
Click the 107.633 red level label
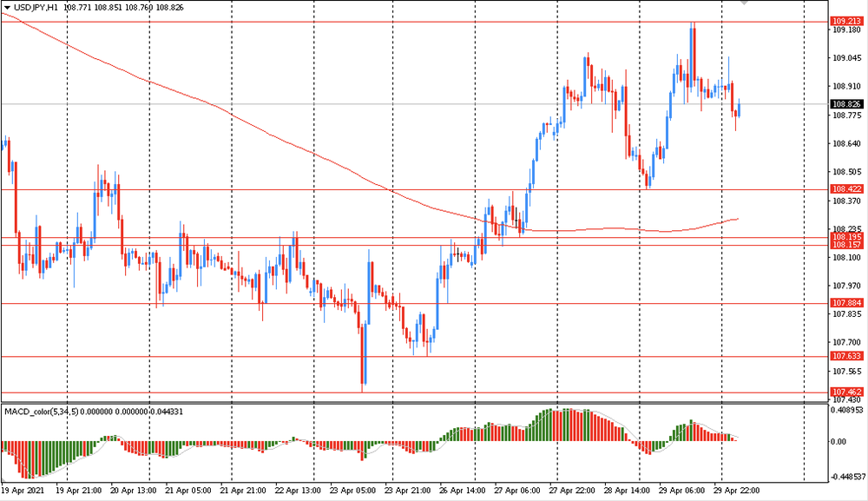coord(847,356)
